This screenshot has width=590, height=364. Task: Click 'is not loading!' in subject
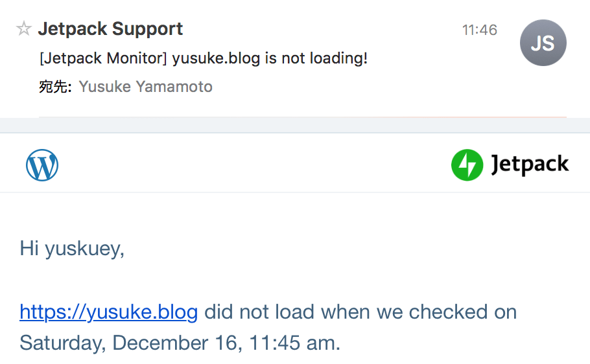point(316,58)
